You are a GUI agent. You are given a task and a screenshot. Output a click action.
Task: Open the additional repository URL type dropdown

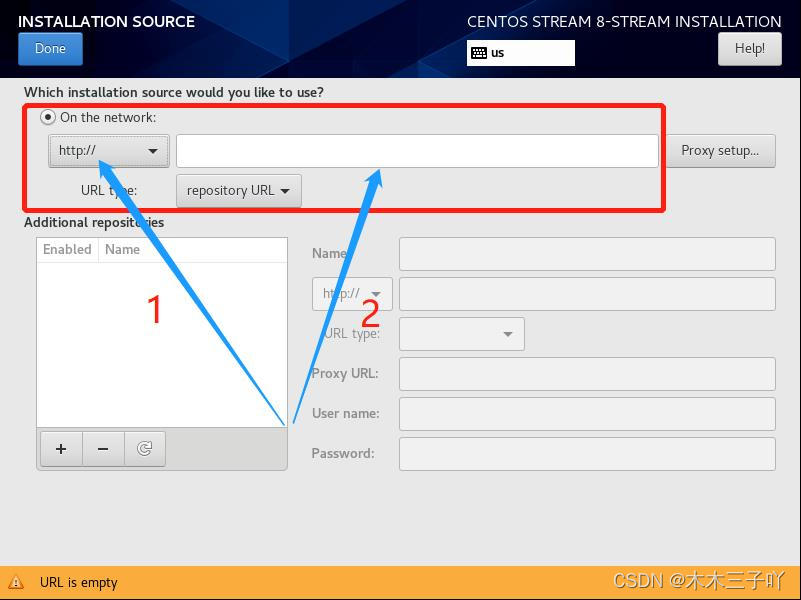pos(461,333)
